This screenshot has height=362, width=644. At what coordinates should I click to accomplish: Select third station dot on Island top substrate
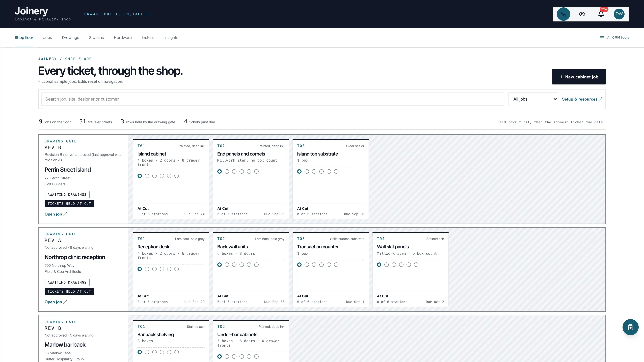tap(314, 171)
